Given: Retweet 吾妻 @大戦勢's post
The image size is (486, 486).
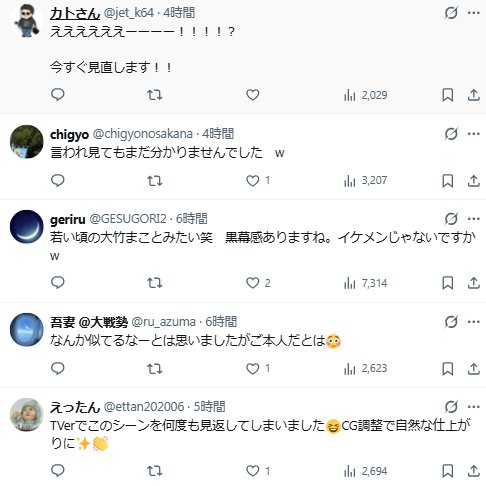Looking at the screenshot, I should coord(155,369).
